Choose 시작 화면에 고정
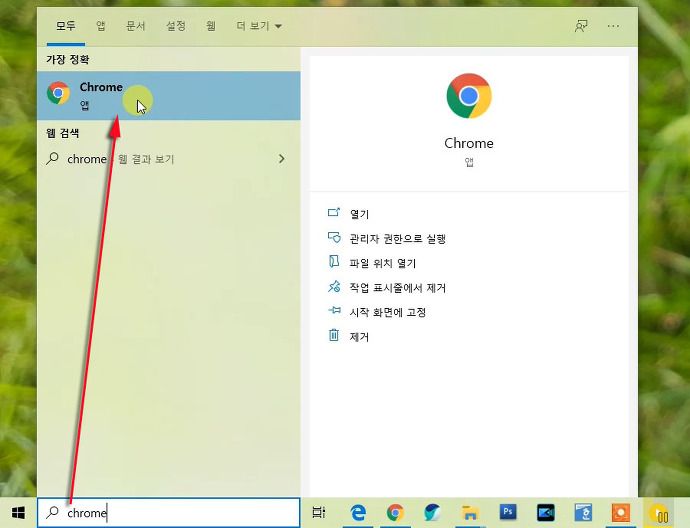 [387, 312]
